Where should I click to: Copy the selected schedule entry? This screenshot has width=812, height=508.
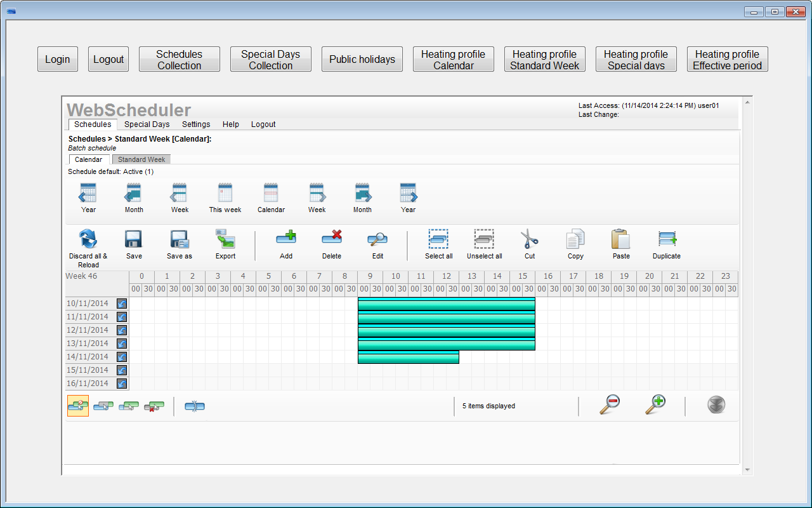(575, 244)
